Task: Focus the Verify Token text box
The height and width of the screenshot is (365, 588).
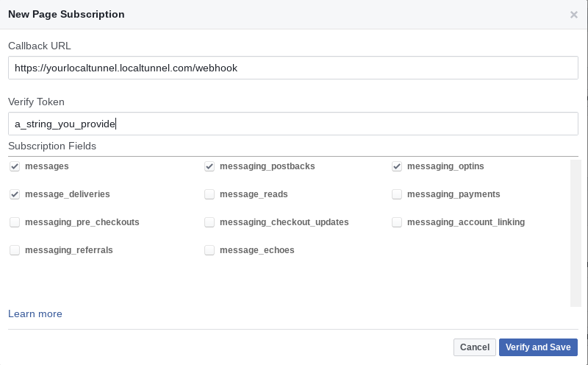Action: coord(293,124)
